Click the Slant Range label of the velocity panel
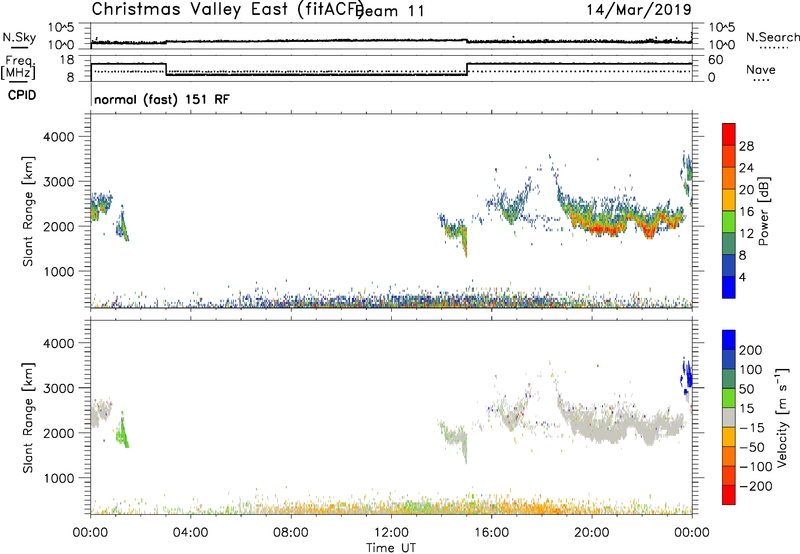Image resolution: width=800 pixels, height=554 pixels. 28,417
